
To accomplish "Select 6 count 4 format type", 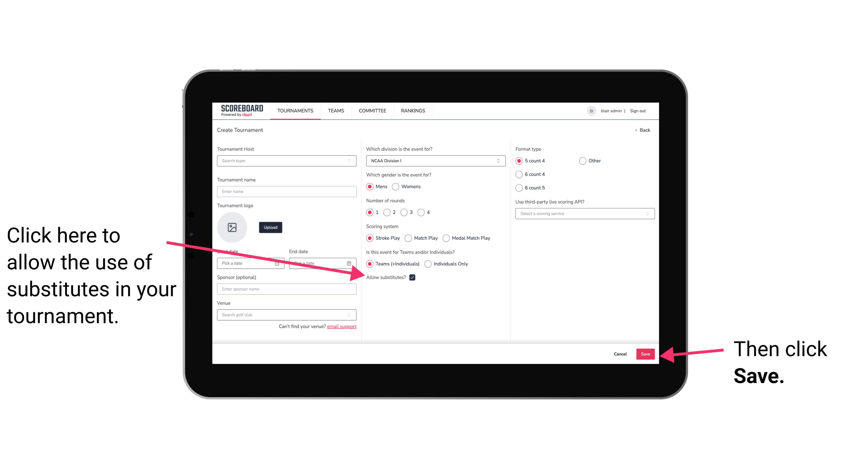I will click(518, 175).
